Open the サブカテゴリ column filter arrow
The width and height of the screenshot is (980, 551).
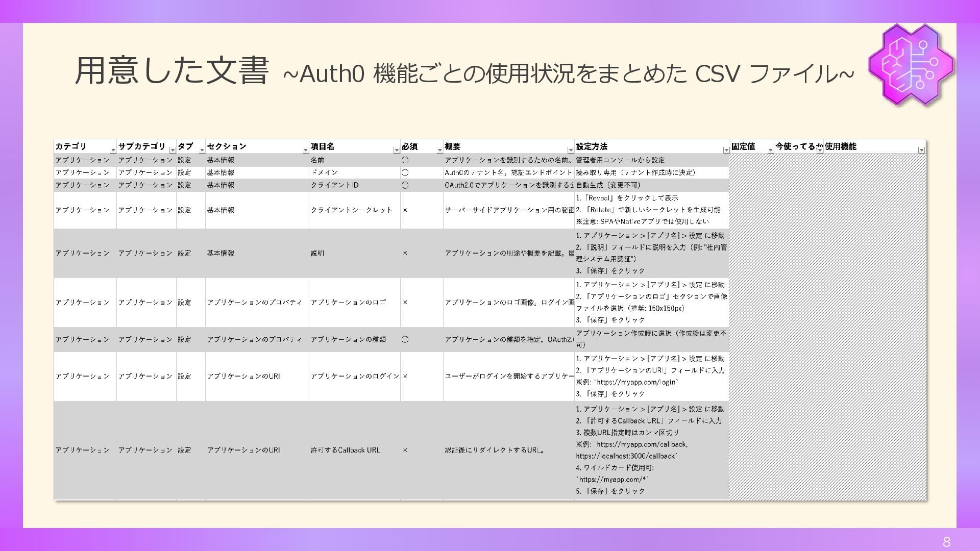(173, 150)
